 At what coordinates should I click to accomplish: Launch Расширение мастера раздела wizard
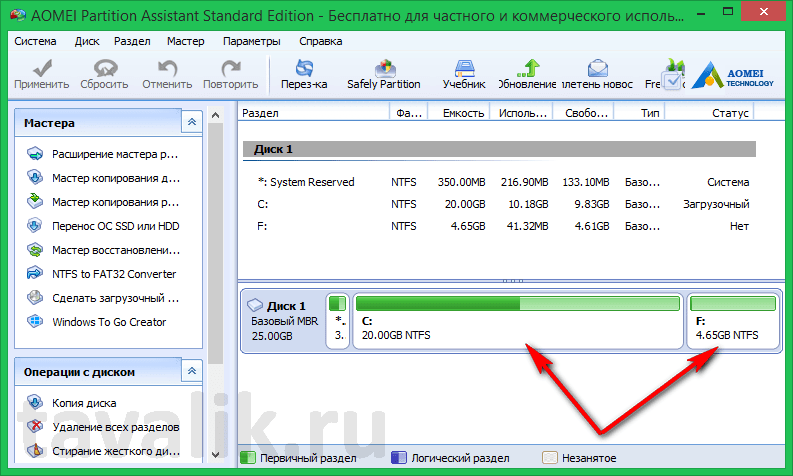click(115, 154)
